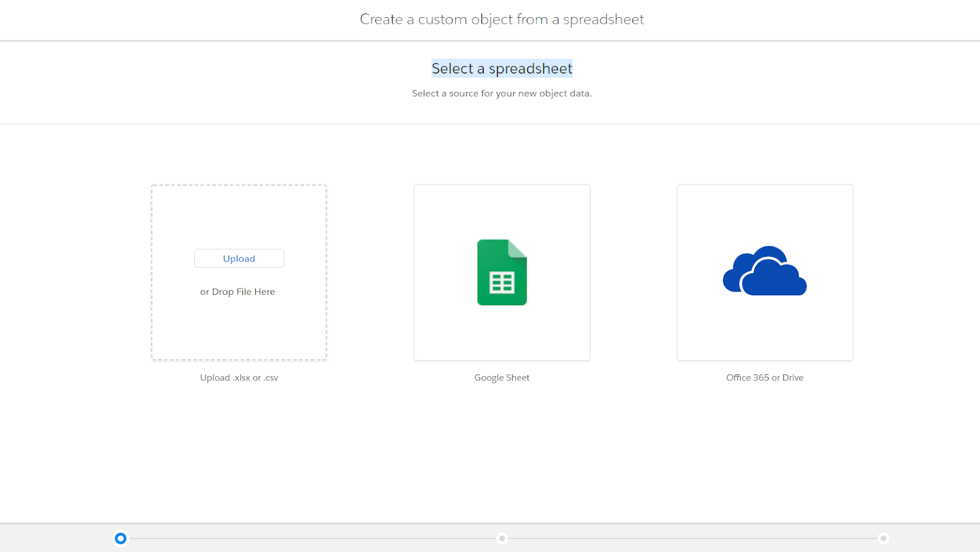Viewport: 980px width, 552px height.
Task: Click the 'Upload .xlsx or .csv' label
Action: (x=239, y=377)
